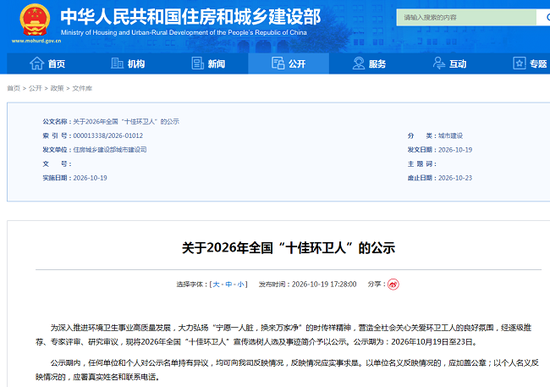Viewport: 550px width, 387px height.
Task: Click the ministry name header title
Action: tap(190, 17)
